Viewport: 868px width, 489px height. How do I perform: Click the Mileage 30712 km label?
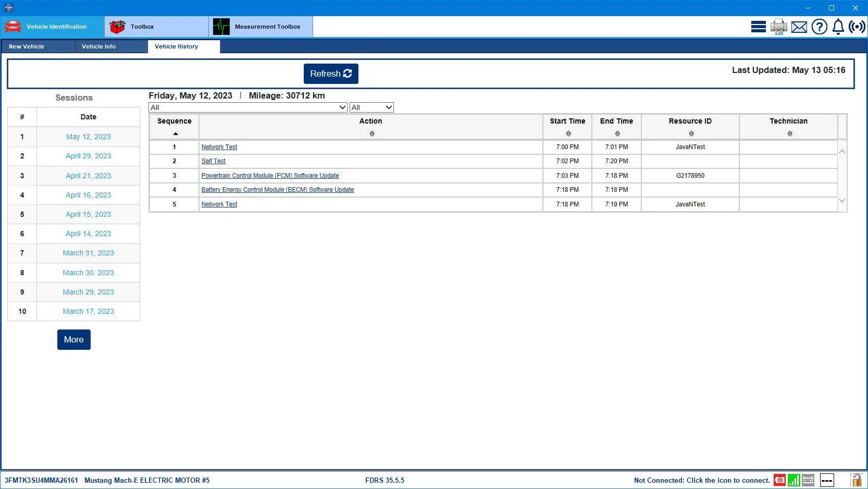287,95
